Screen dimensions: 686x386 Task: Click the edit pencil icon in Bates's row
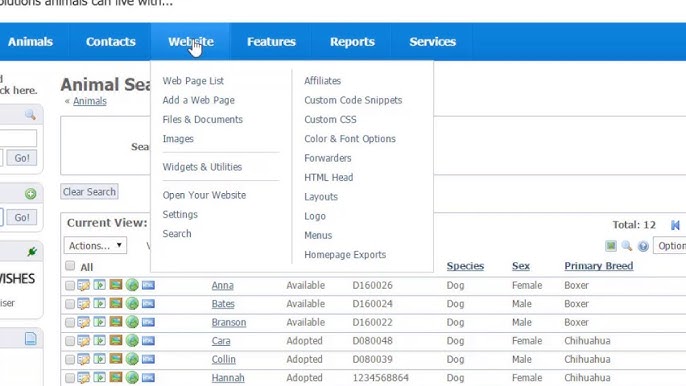pos(84,304)
